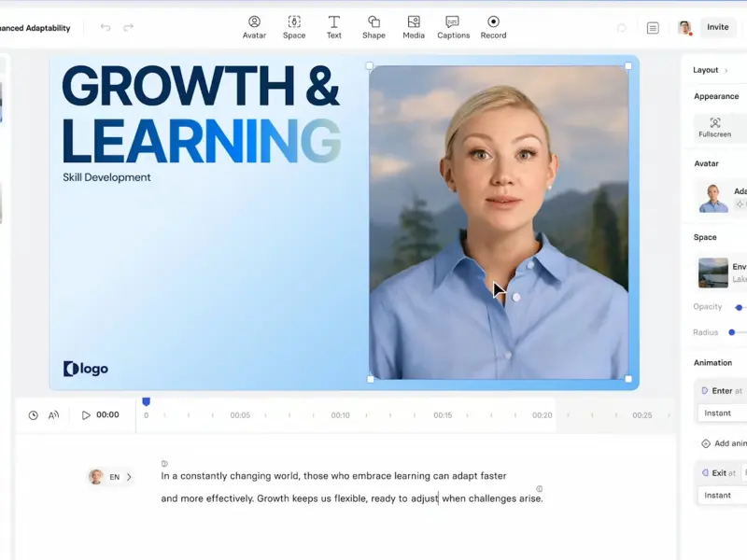Set avatar to Fullscreen appearance

coord(714,127)
